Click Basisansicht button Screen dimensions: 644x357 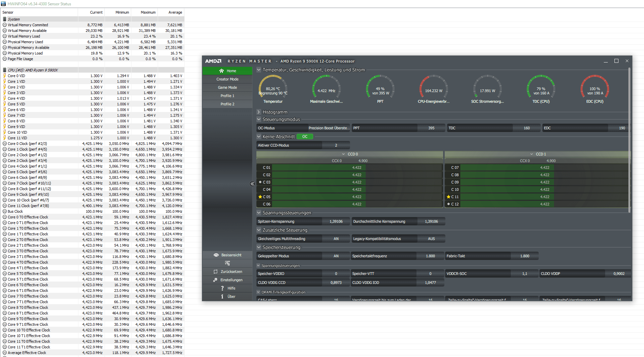coord(227,255)
